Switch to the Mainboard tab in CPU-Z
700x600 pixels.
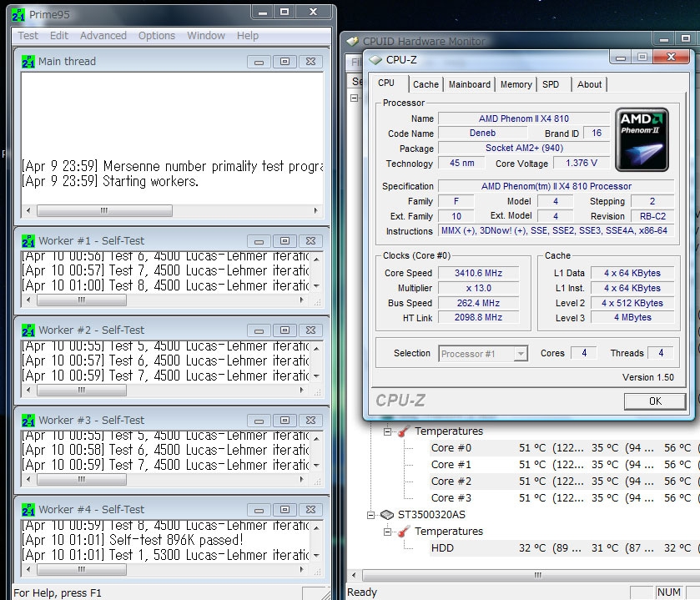tap(469, 84)
